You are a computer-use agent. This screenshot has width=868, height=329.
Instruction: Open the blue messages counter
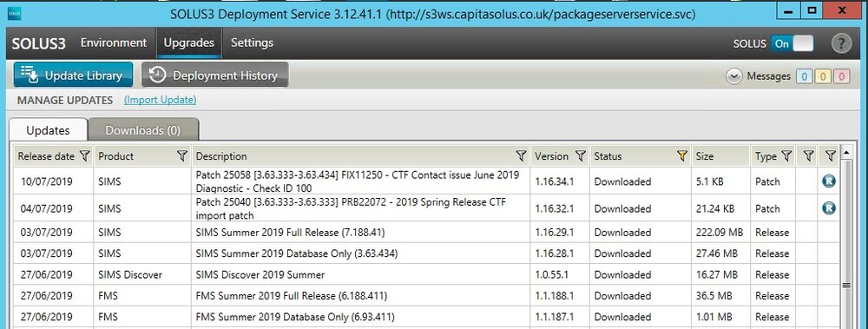point(804,76)
